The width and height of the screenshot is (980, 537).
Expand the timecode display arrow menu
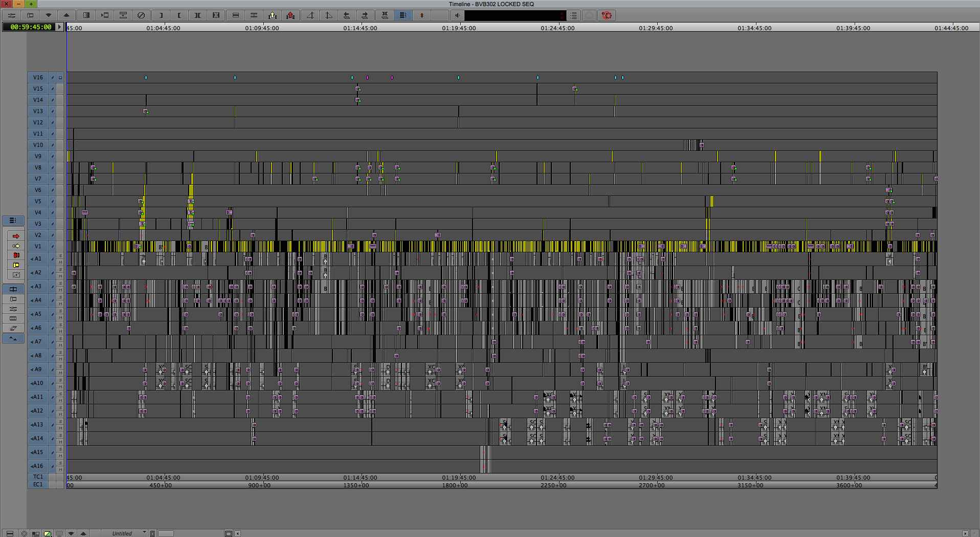pos(59,27)
